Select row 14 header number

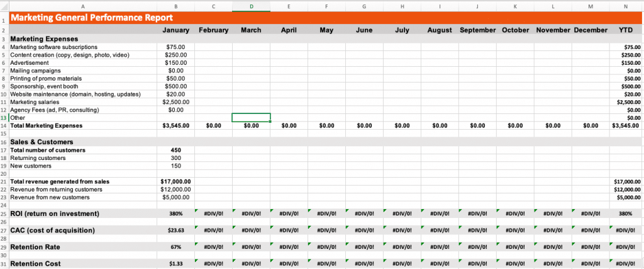pos(4,125)
